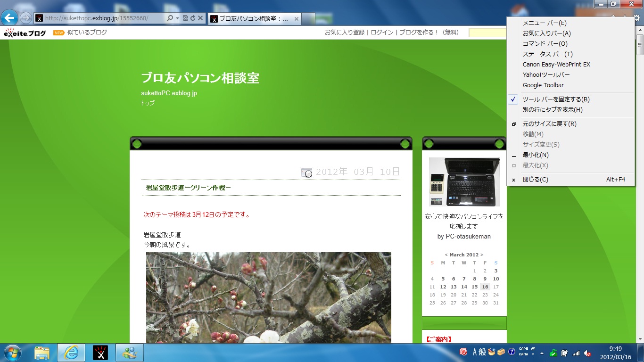Click the excite ブログ logo
This screenshot has height=362, width=644.
25,33
